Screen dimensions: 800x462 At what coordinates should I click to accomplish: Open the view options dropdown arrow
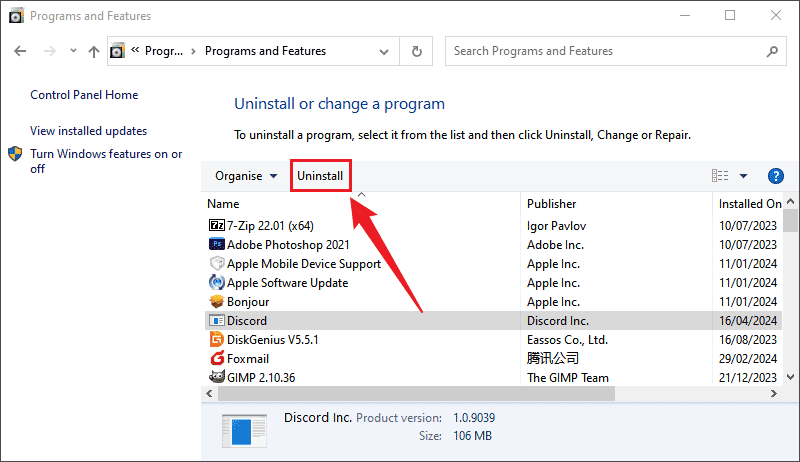click(743, 176)
